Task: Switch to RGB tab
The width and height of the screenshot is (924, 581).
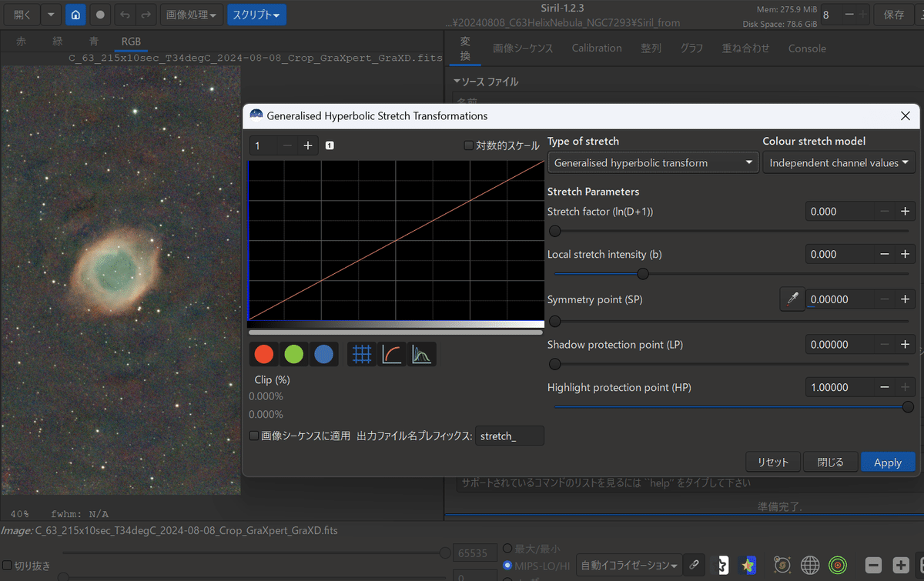Action: coord(131,42)
